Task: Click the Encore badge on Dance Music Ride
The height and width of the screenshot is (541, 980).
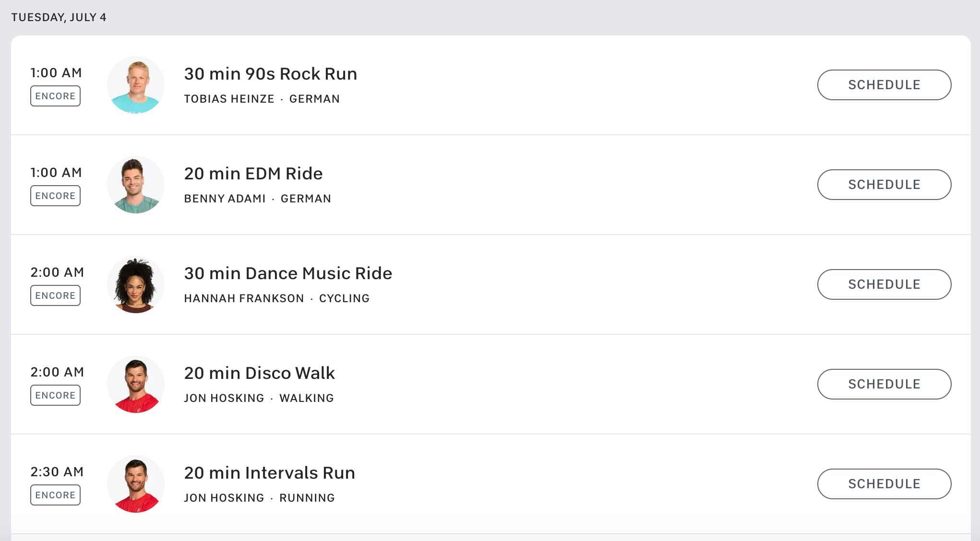Action: coord(55,295)
